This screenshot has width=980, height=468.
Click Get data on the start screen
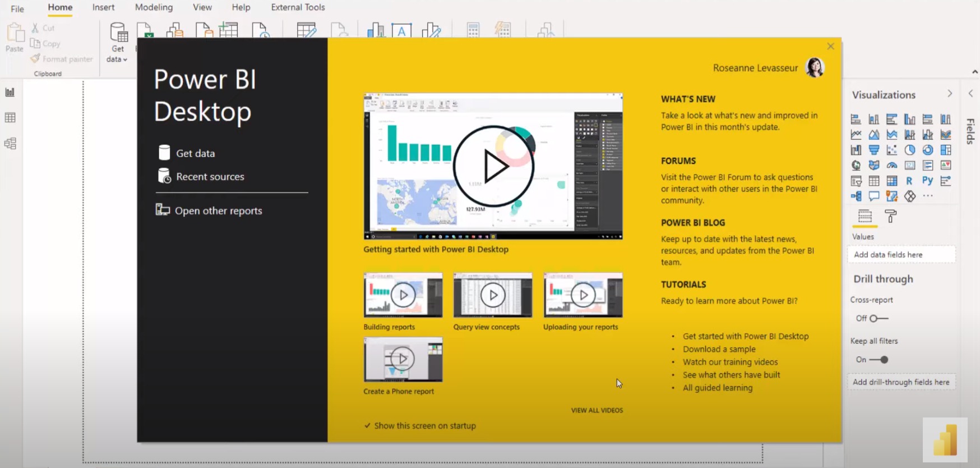click(187, 153)
